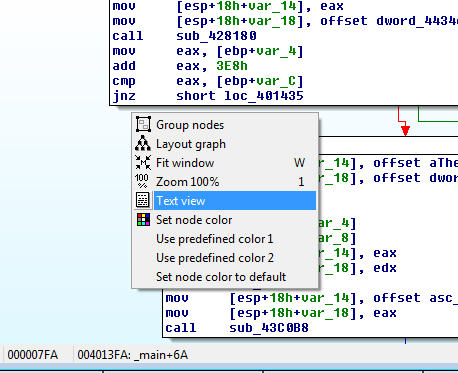Image resolution: width=458 pixels, height=373 pixels.
Task: Click the jnz instruction mnemonic
Action: tap(124, 96)
